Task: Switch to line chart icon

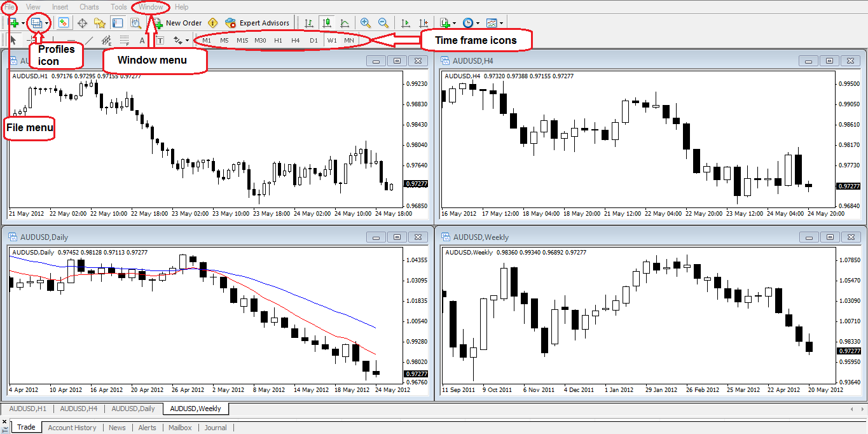Action: [345, 23]
